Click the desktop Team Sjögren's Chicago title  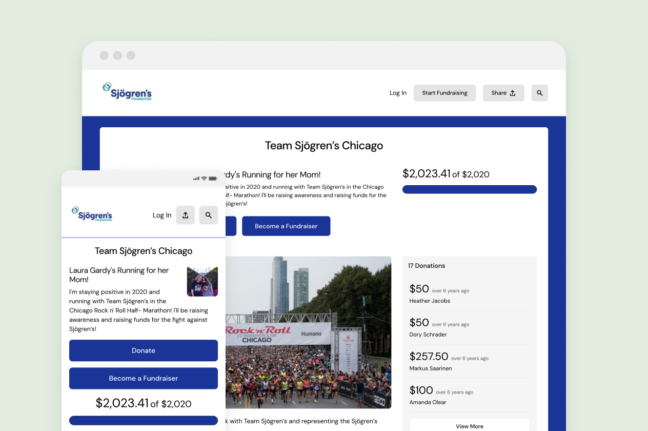324,145
